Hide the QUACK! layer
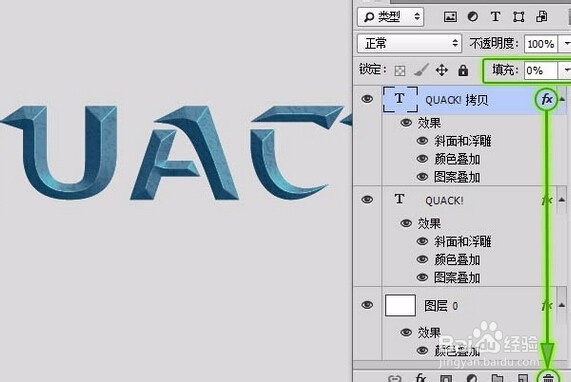The height and width of the screenshot is (382, 571). click(367, 200)
